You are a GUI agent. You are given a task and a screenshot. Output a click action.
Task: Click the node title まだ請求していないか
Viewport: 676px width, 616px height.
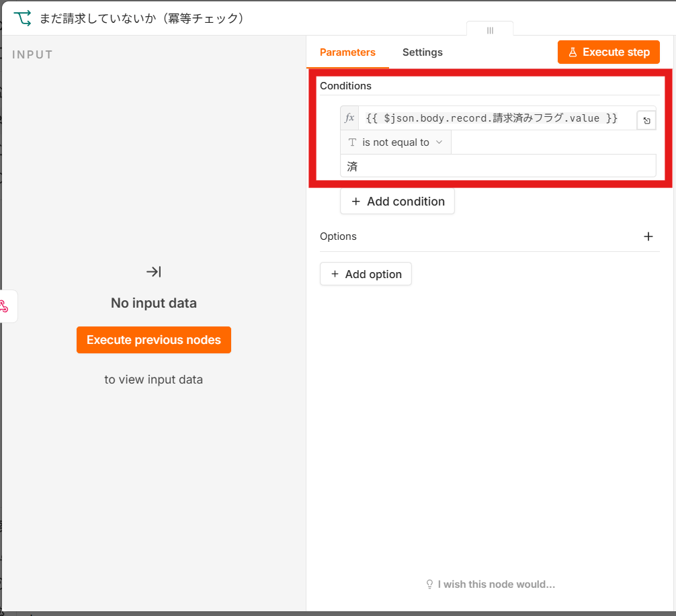click(142, 19)
